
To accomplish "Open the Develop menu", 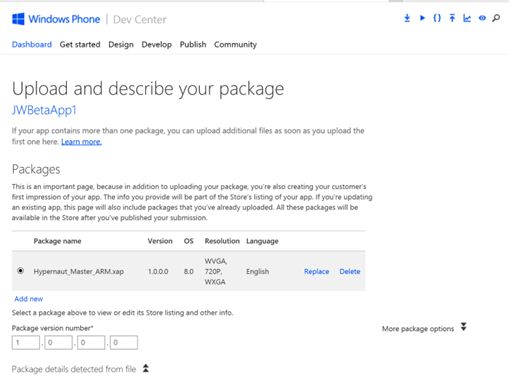I will pos(157,44).
